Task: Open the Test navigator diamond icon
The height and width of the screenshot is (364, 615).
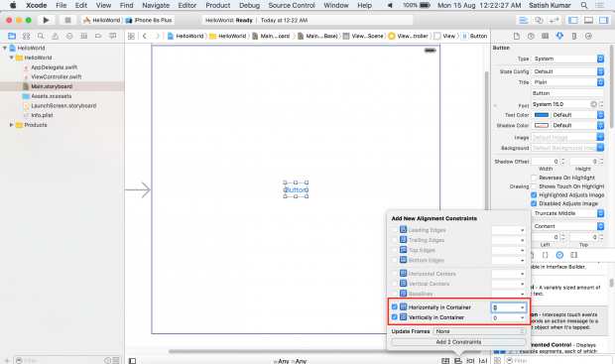Action: 69,36
